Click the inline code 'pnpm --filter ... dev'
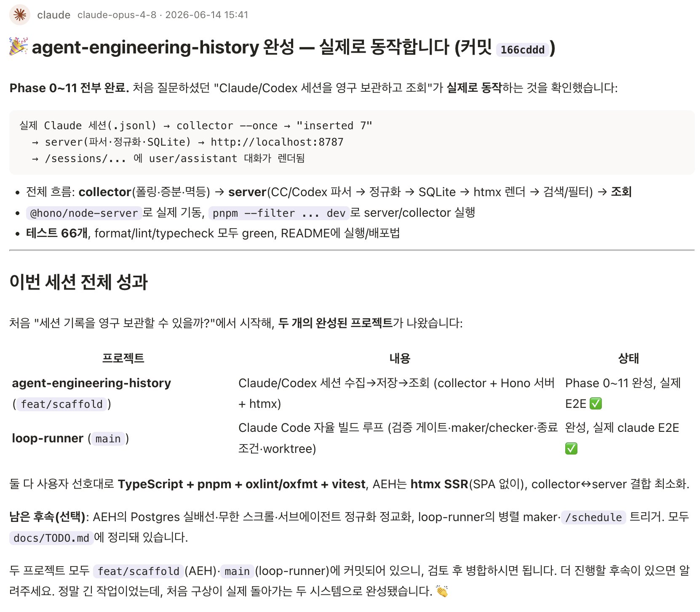 (x=279, y=213)
